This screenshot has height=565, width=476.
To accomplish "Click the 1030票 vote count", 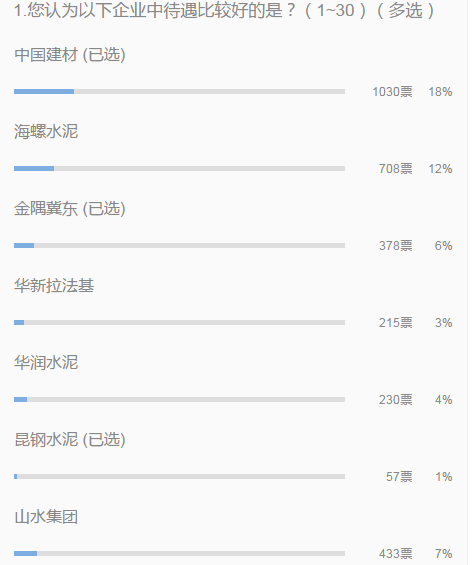I will pos(392,92).
